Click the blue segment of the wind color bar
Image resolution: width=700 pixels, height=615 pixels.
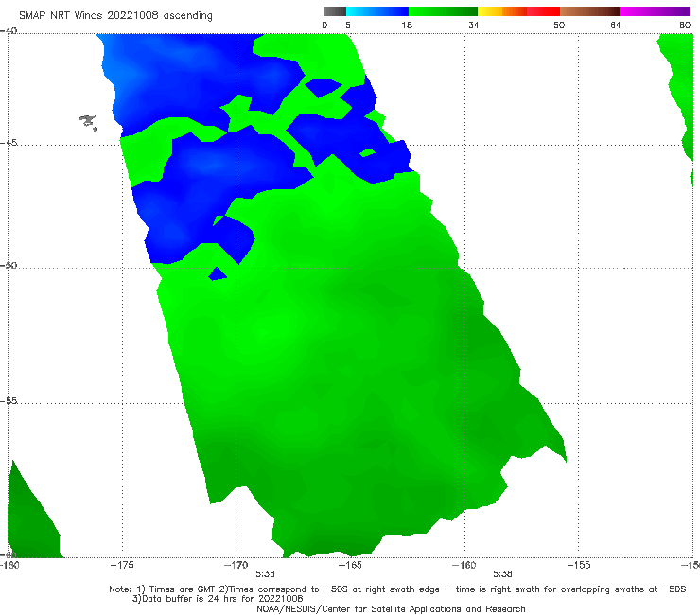(377, 11)
